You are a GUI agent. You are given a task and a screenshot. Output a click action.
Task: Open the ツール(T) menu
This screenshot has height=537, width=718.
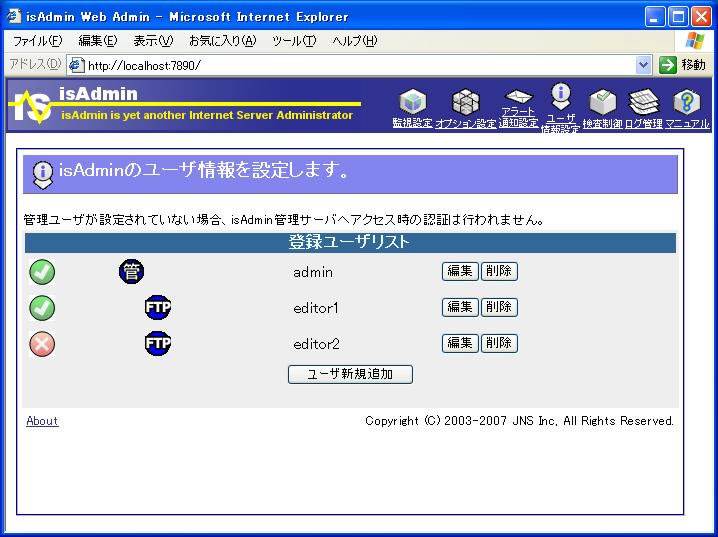[x=294, y=41]
